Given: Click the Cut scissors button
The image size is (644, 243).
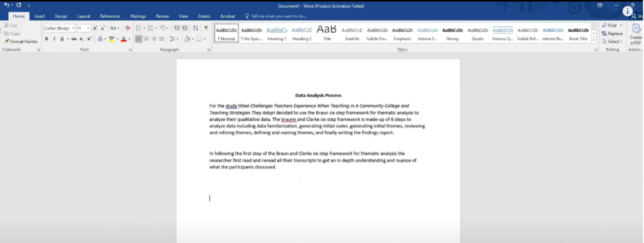Looking at the screenshot, I should tap(11, 25).
